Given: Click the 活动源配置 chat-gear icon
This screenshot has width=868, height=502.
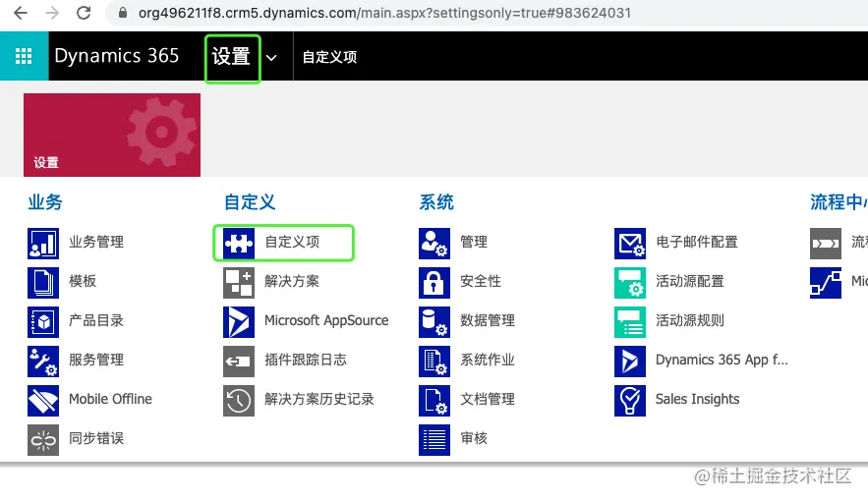Looking at the screenshot, I should coord(630,282).
